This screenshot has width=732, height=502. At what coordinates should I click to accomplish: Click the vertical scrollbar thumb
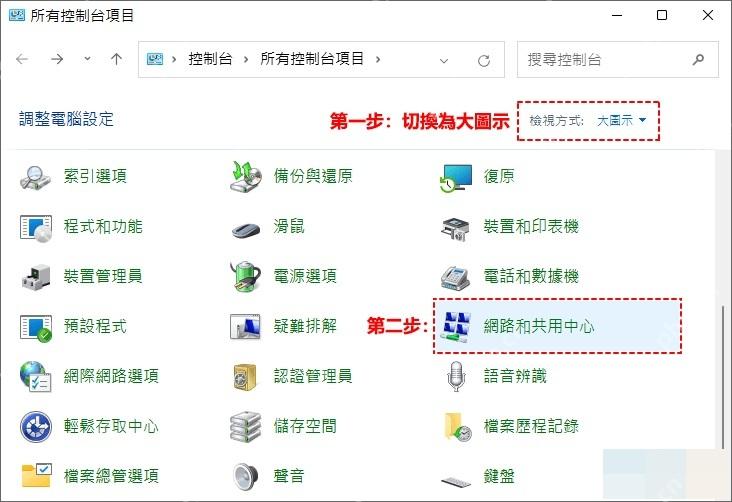coord(723,377)
